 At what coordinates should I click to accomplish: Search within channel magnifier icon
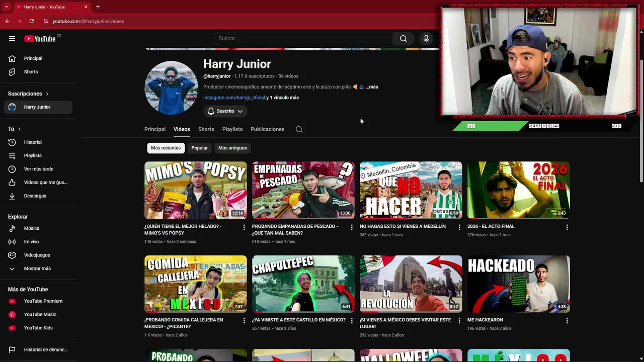[x=299, y=129]
